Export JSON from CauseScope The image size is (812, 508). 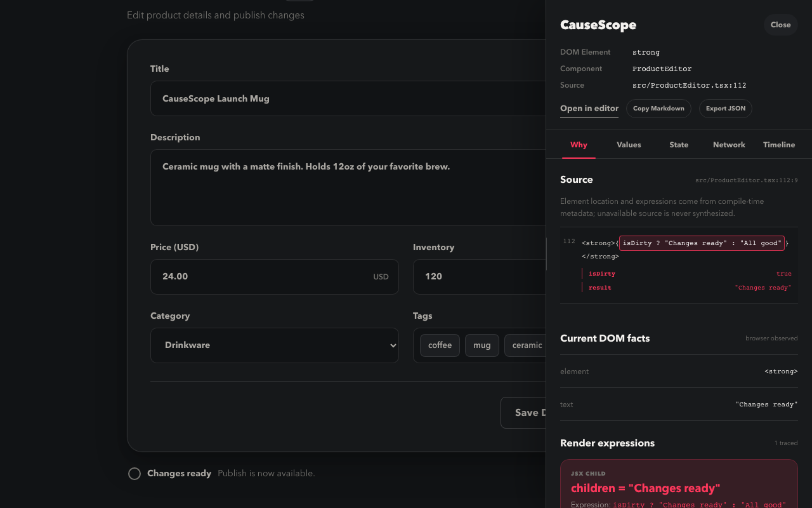point(726,109)
